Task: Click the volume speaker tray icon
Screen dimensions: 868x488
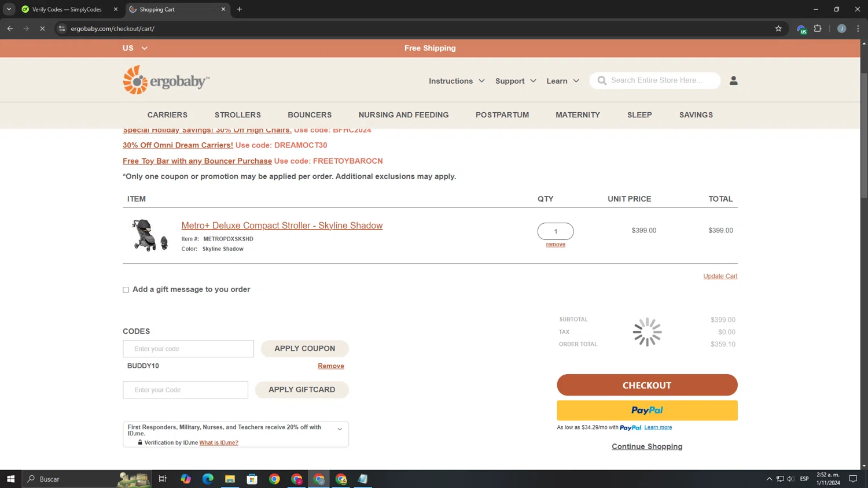Action: point(790,479)
